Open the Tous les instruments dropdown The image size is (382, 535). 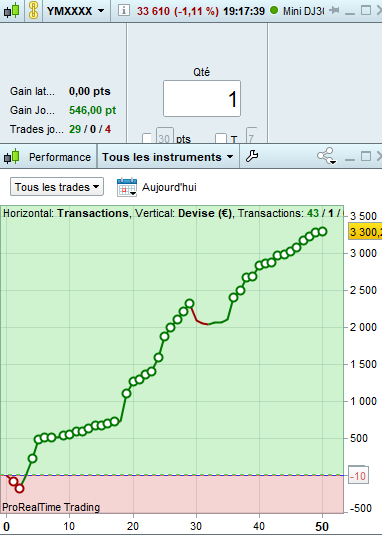pyautogui.click(x=167, y=157)
